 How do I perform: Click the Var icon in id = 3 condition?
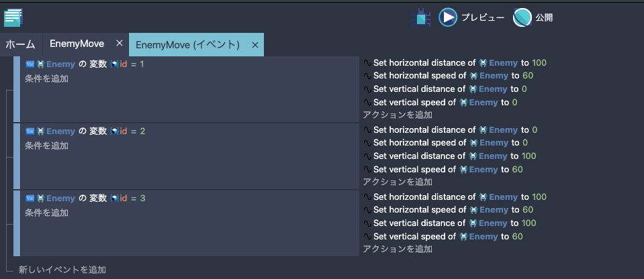pyautogui.click(x=30, y=198)
